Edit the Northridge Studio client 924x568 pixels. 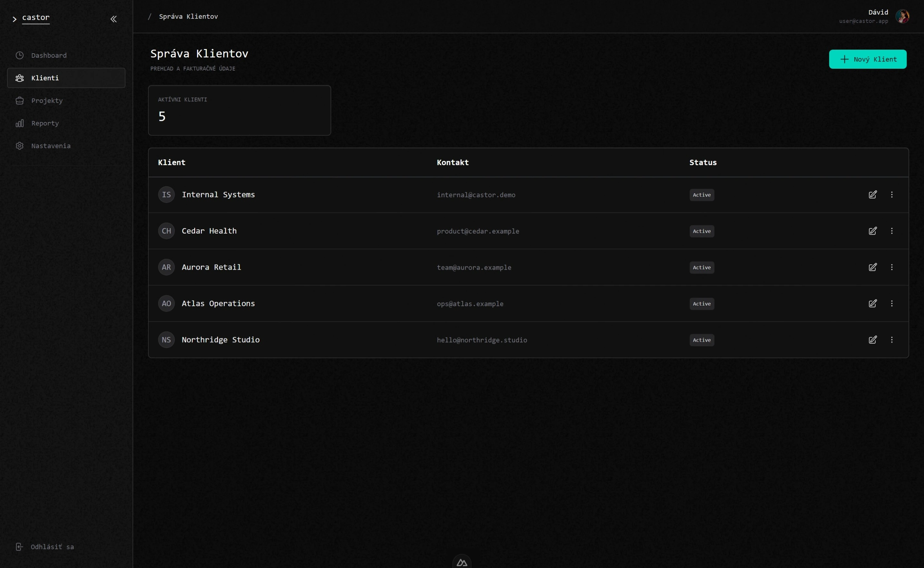pyautogui.click(x=872, y=340)
